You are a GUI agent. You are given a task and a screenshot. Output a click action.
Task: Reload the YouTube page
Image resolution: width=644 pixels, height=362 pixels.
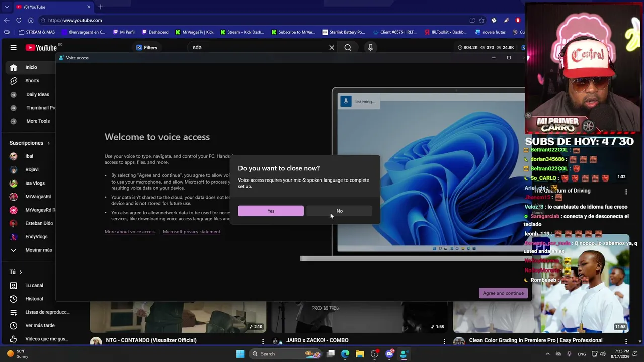(19, 20)
